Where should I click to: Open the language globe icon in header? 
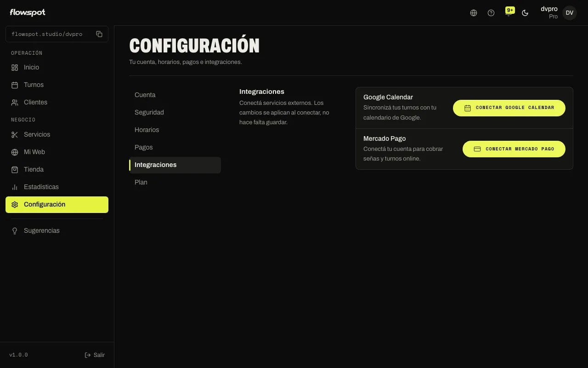[474, 13]
